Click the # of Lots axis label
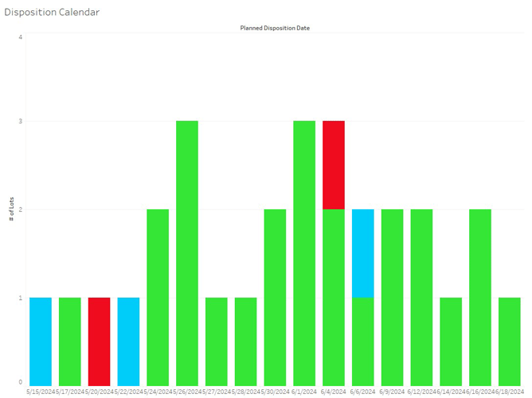This screenshot has width=532, height=398. 12,209
